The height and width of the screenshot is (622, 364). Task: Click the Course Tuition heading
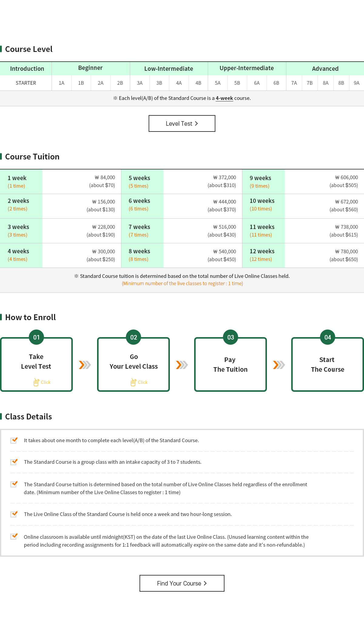pyautogui.click(x=32, y=157)
